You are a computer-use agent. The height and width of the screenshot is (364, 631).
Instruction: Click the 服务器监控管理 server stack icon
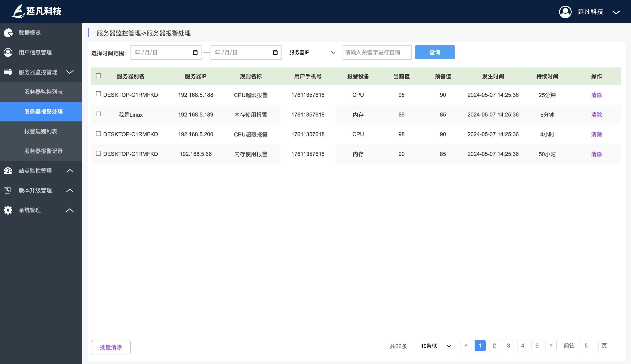(8, 72)
